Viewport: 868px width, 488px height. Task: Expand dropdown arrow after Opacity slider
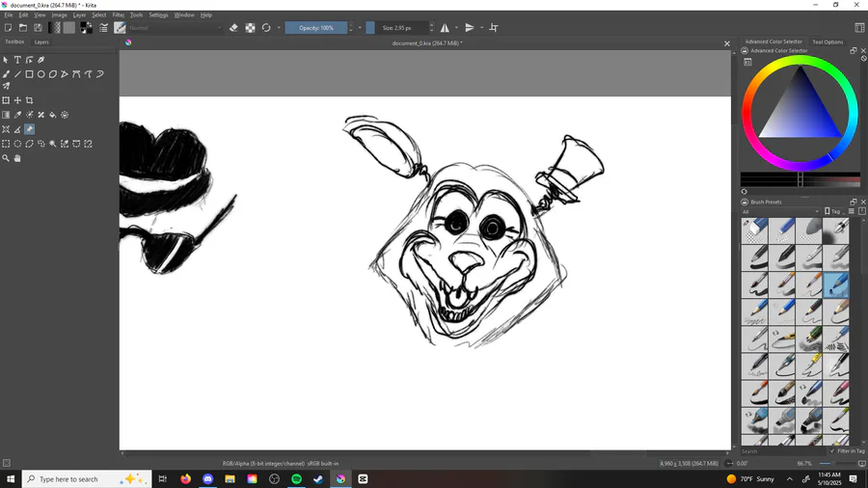coord(360,28)
